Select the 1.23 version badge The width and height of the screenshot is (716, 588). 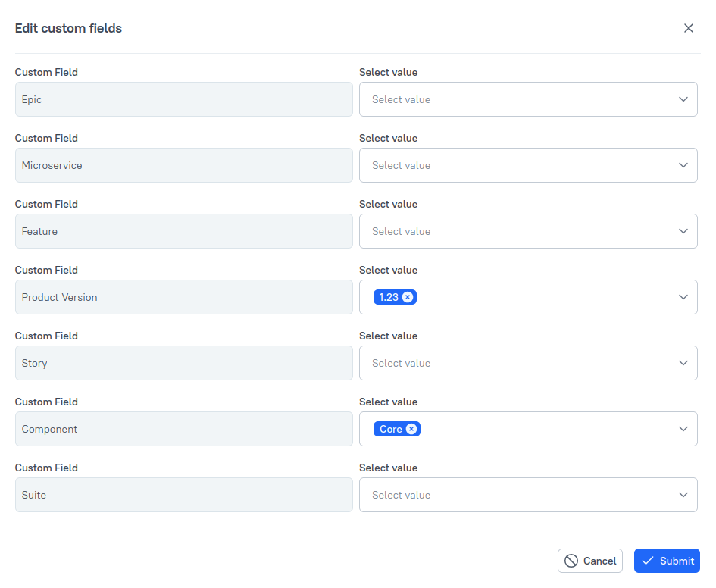pyautogui.click(x=389, y=297)
